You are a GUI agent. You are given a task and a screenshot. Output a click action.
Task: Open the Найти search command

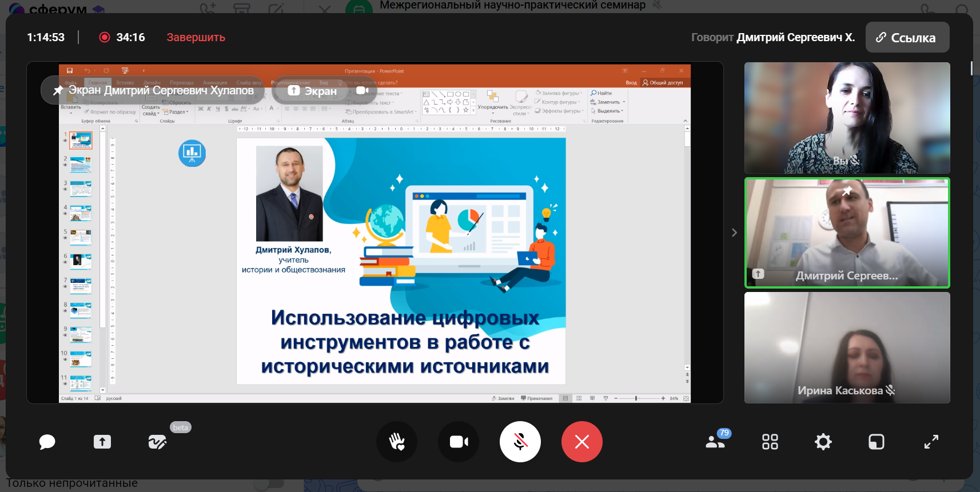pos(601,93)
